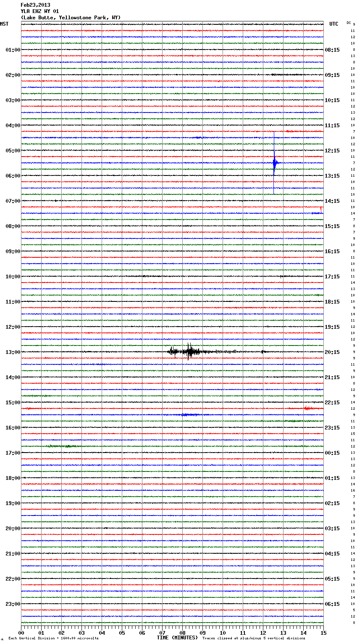Click the Lake Butte, Yellowstone Park location label
The width and height of the screenshot is (357, 644).
71,18
